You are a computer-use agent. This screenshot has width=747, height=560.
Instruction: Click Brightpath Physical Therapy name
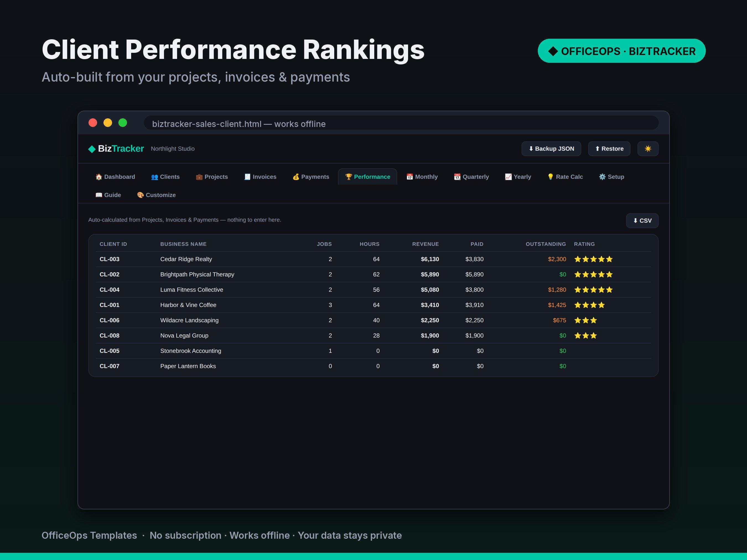[197, 274]
